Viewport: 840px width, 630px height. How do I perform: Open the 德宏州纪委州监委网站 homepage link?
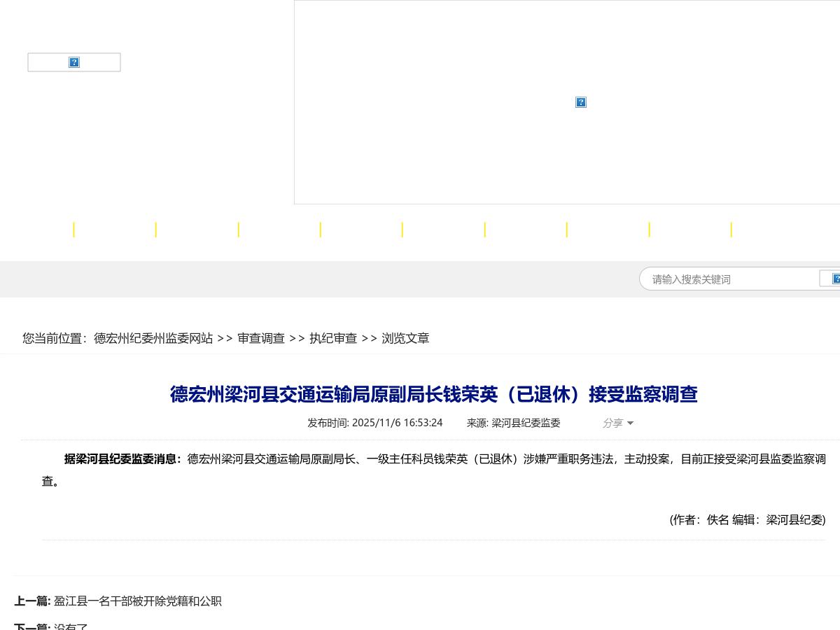tap(153, 338)
